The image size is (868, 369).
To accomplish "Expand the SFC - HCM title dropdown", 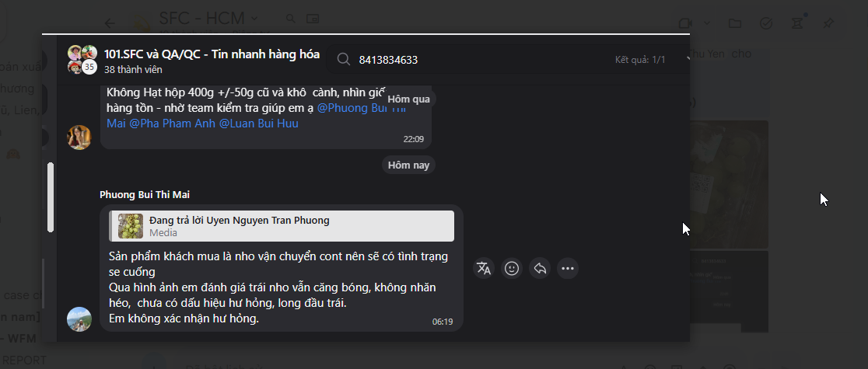I will pos(254,19).
